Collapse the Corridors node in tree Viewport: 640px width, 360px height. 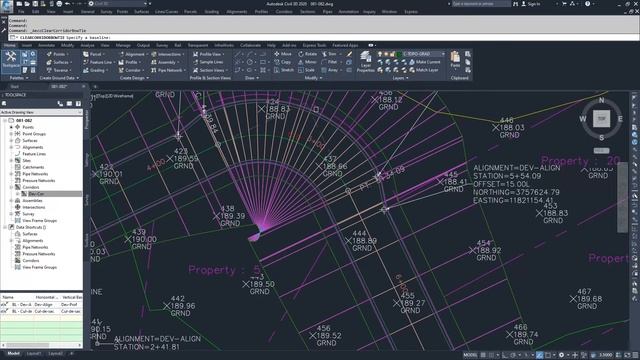11,187
